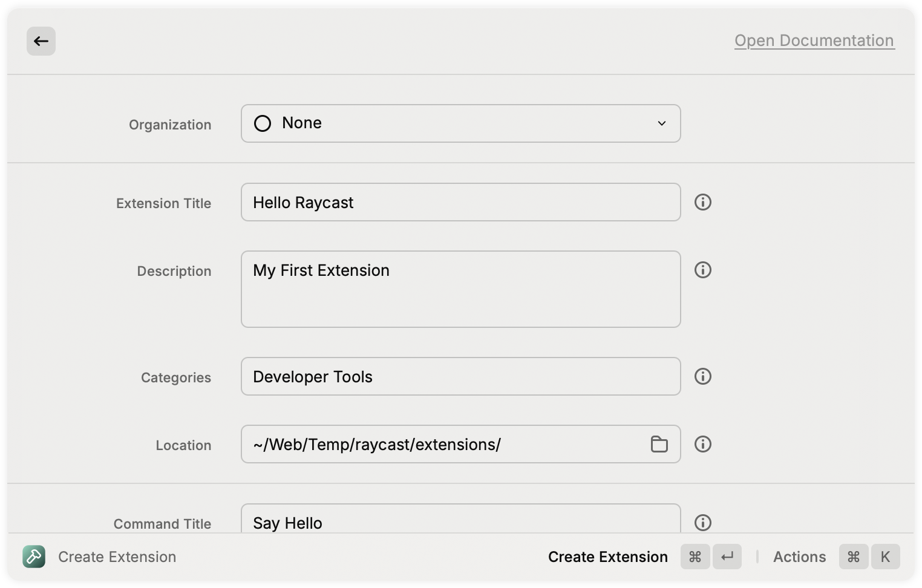Viewport: 922px width, 588px height.
Task: Click the circle icon beside None
Action: [263, 123]
